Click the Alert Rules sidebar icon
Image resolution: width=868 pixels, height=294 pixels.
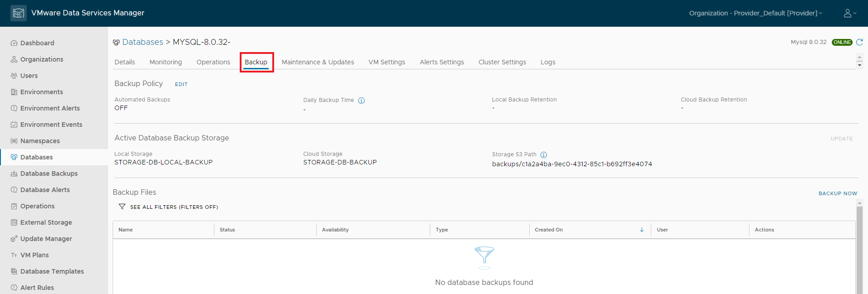point(14,288)
